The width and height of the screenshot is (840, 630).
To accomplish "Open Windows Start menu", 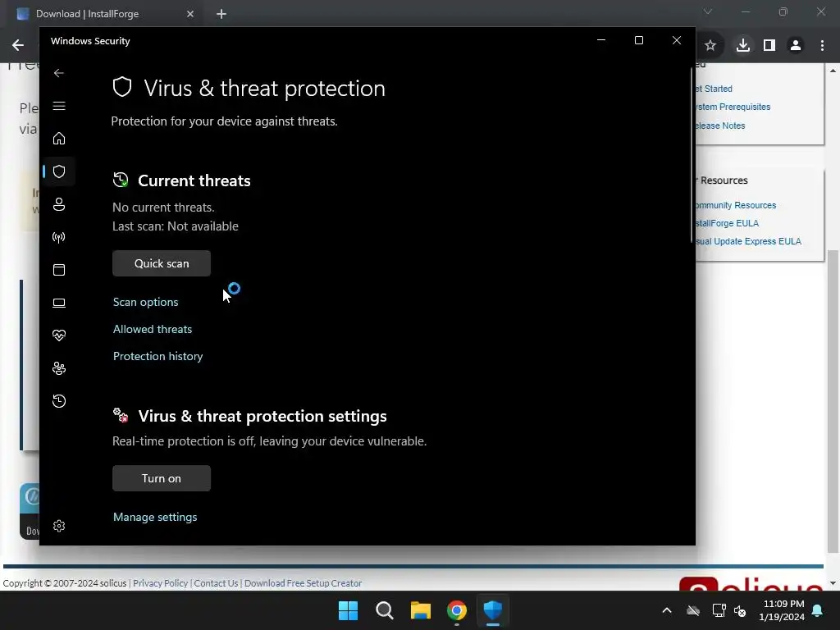I will (x=348, y=610).
